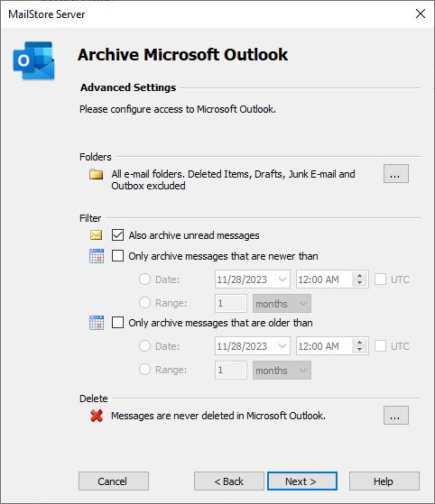Expand the newer than date picker dropdown
The height and width of the screenshot is (504, 435).
[282, 279]
